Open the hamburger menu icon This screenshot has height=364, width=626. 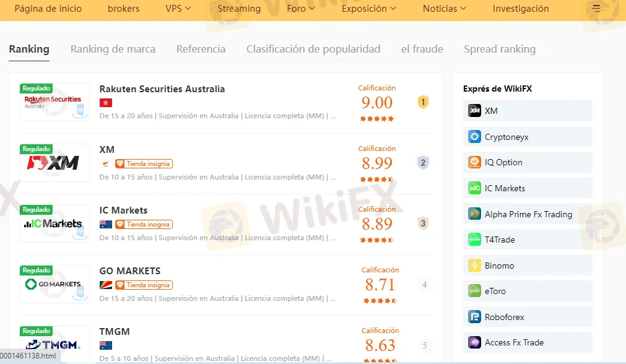point(596,9)
